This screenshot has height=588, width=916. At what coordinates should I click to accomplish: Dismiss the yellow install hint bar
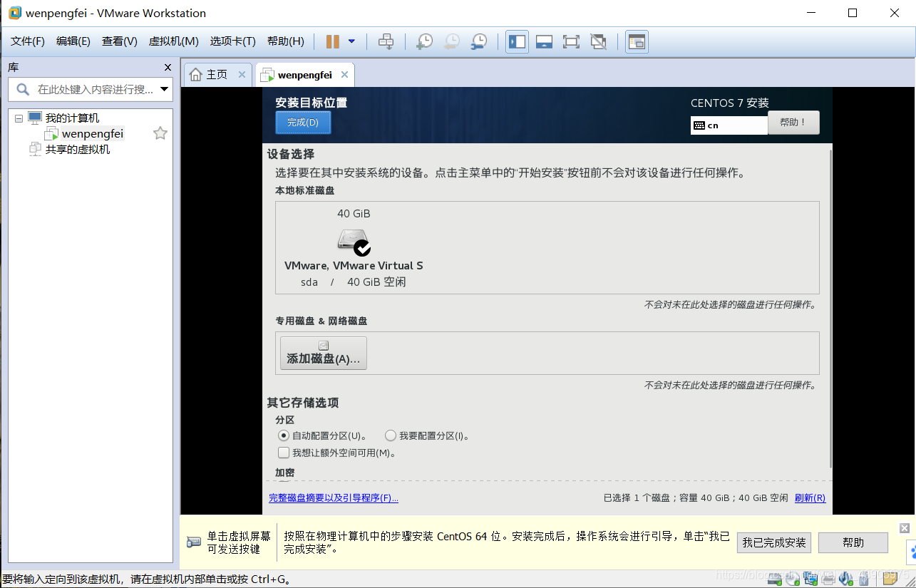coord(905,528)
